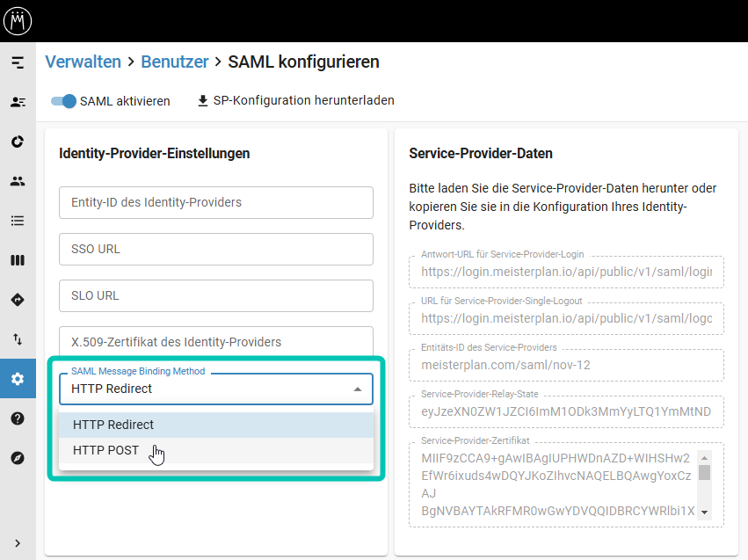Click the Service-Provider-Relay-State field
Screen dimensions: 748x560
point(566,411)
